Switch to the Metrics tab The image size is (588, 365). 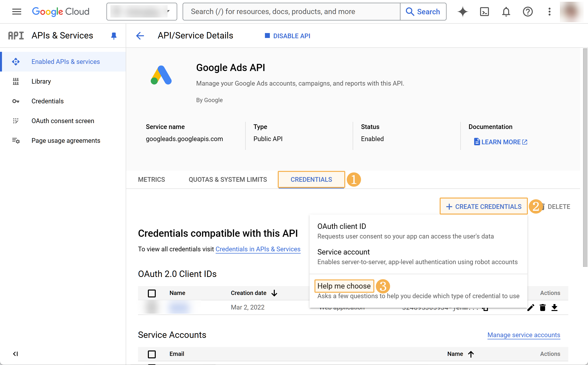point(151,180)
